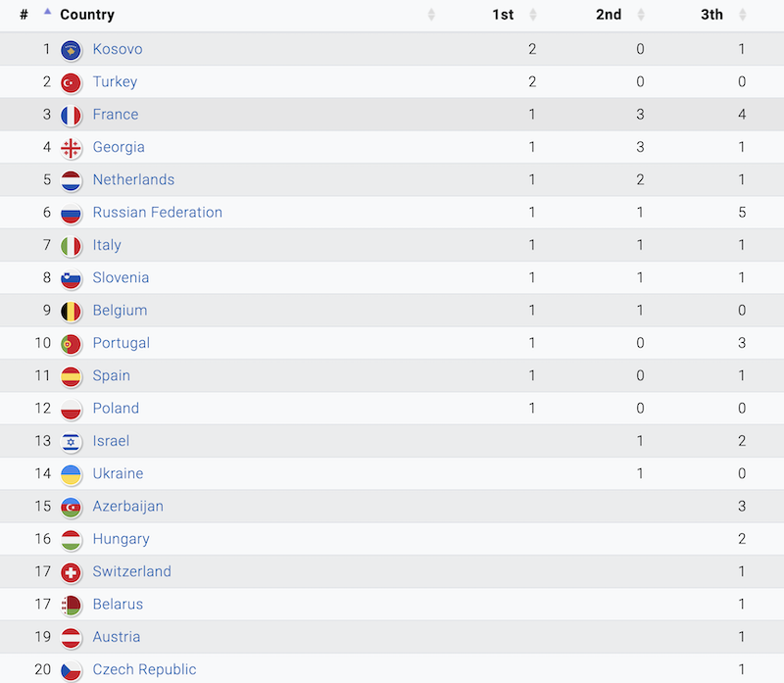The height and width of the screenshot is (683, 784).
Task: Click the Italy flag icon
Action: coord(71,245)
